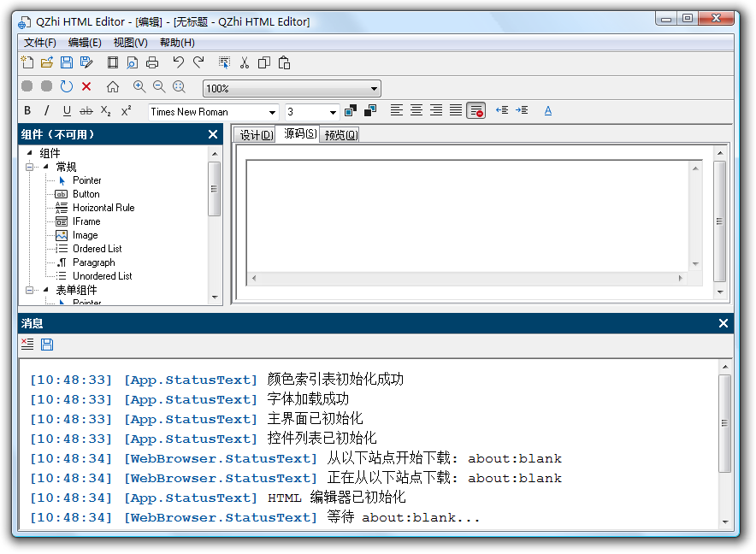Open page setup icon

click(x=113, y=62)
